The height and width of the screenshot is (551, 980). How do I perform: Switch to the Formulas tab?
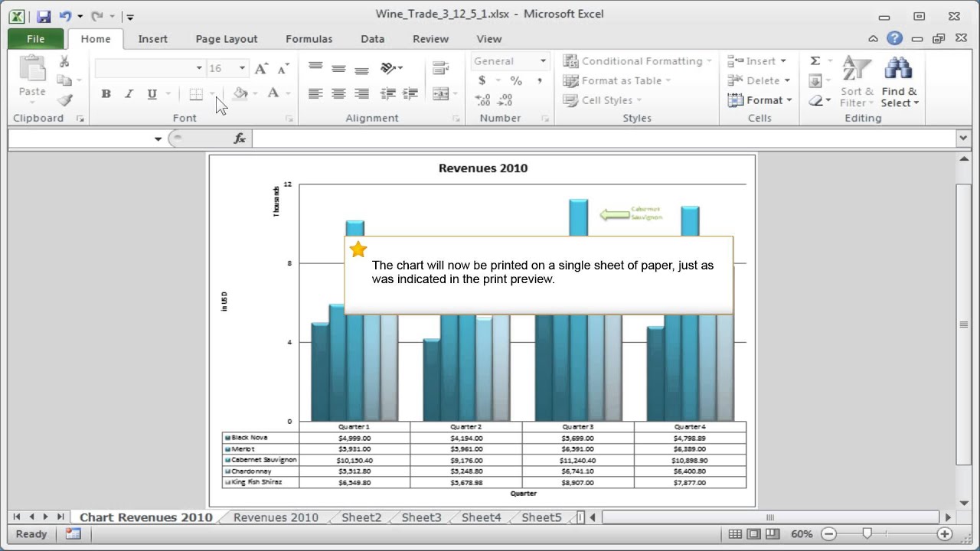tap(309, 39)
